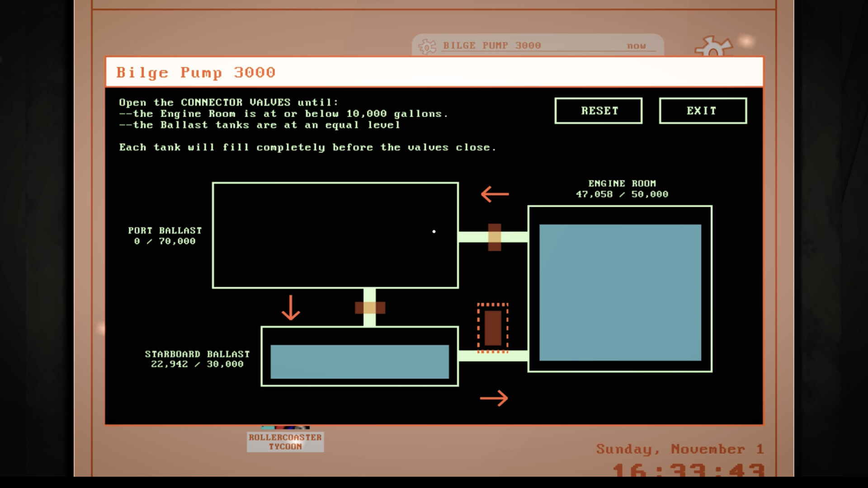Open the Rollercoaster Tycoon desktop icon
This screenshot has height=488, width=868.
[x=285, y=439]
